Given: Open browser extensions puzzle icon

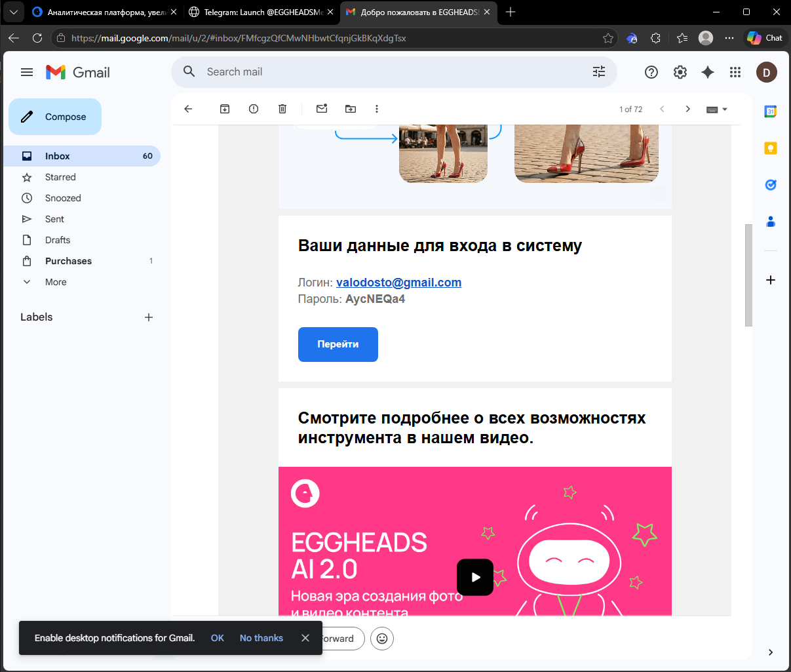Looking at the screenshot, I should click(x=656, y=38).
